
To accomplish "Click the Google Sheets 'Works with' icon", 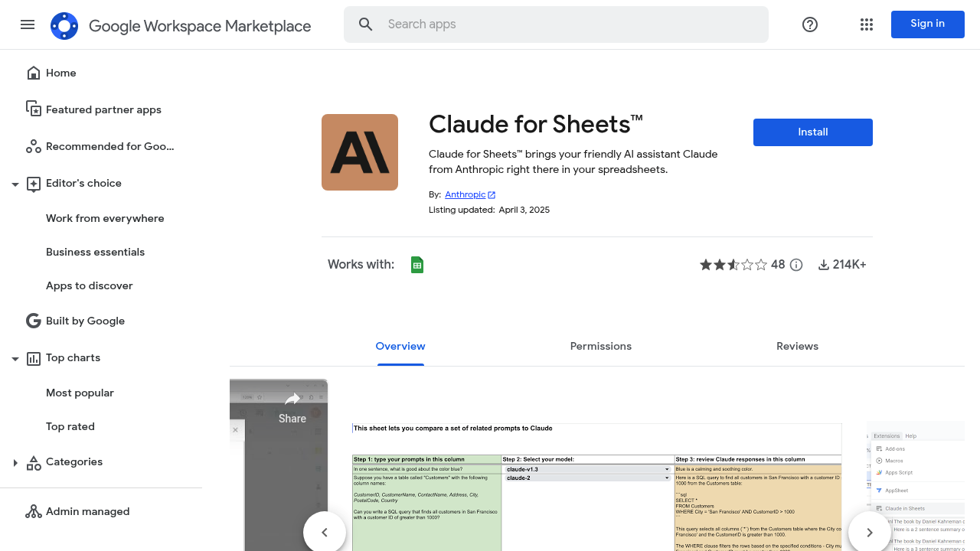I will tap(416, 264).
